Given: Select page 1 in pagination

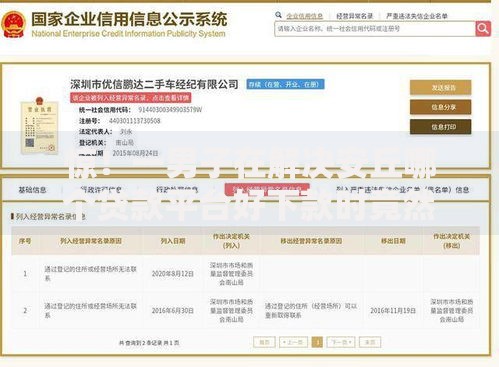Looking at the screenshot, I should tap(317, 342).
